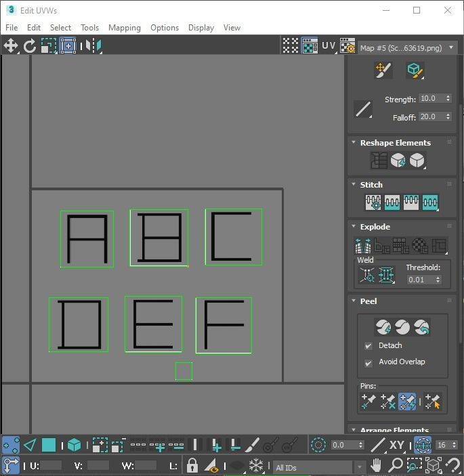Viewport: 464px width, 476px height.
Task: Adjust the Falloff spinner arrows
Action: (448, 116)
